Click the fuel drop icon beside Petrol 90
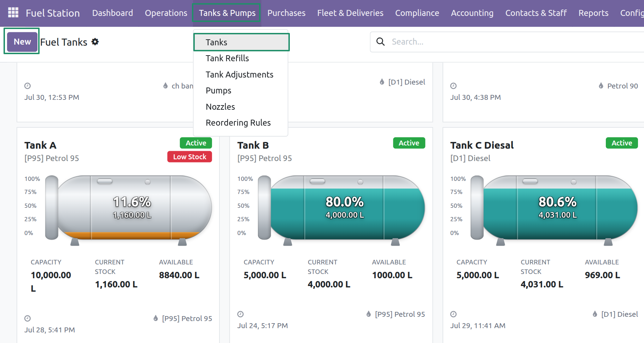Image resolution: width=644 pixels, height=343 pixels. pyautogui.click(x=601, y=86)
